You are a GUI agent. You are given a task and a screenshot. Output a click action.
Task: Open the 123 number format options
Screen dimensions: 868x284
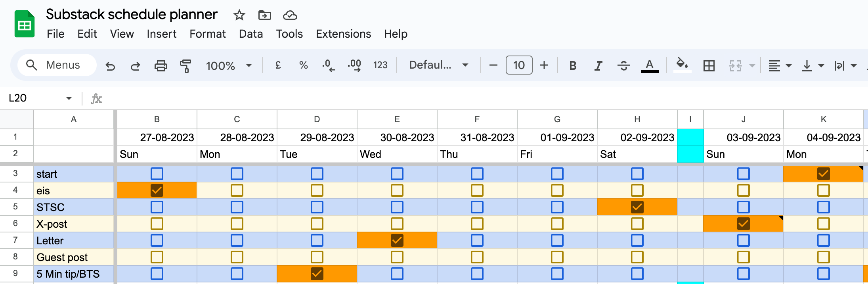(x=380, y=65)
